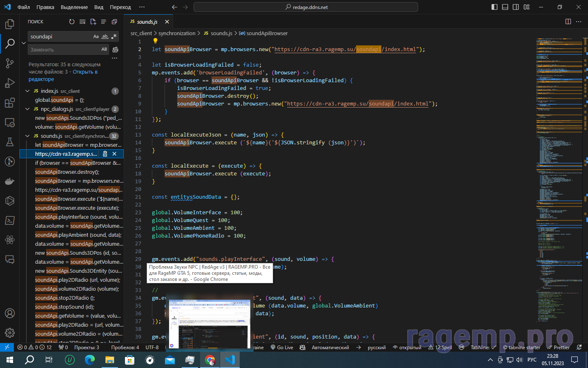The height and width of the screenshot is (368, 588).
Task: Open Source Control view in activity bar
Action: click(x=10, y=63)
